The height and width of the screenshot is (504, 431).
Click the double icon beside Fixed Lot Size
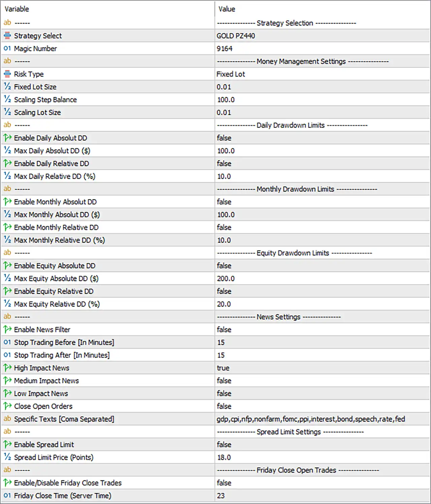(x=7, y=87)
